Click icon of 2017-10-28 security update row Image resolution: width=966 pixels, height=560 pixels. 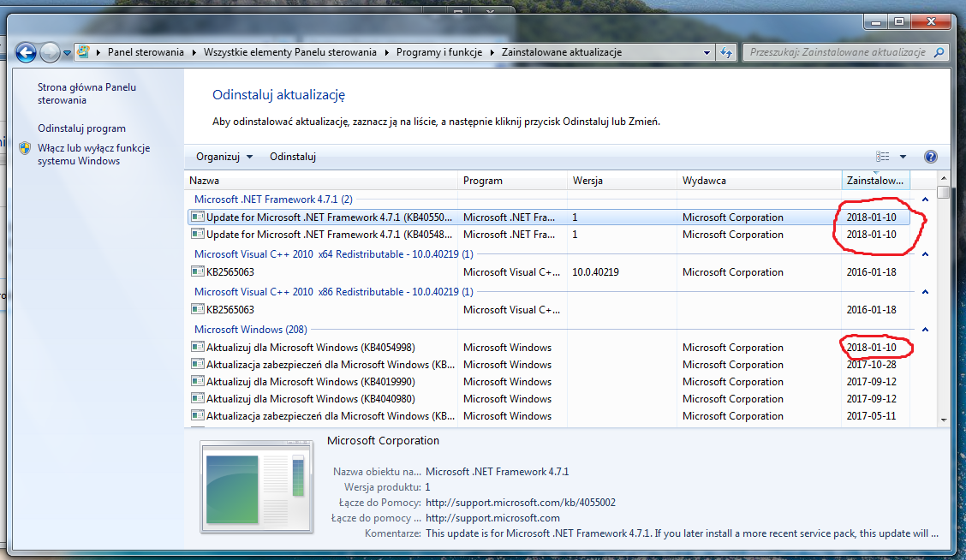[x=197, y=365]
